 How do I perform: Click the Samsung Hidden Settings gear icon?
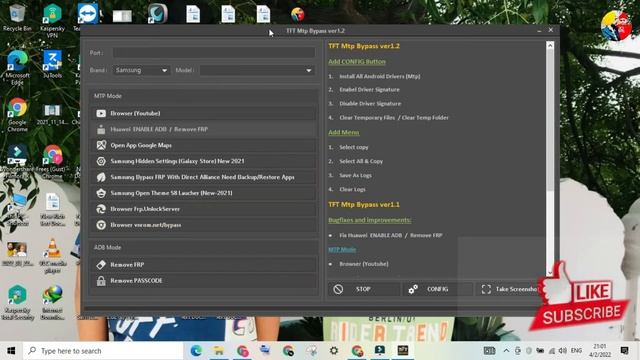point(101,161)
